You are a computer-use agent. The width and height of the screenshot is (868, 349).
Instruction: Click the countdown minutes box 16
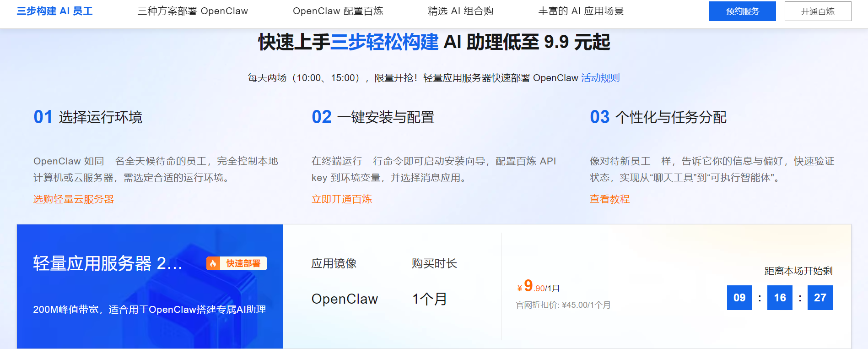click(780, 298)
